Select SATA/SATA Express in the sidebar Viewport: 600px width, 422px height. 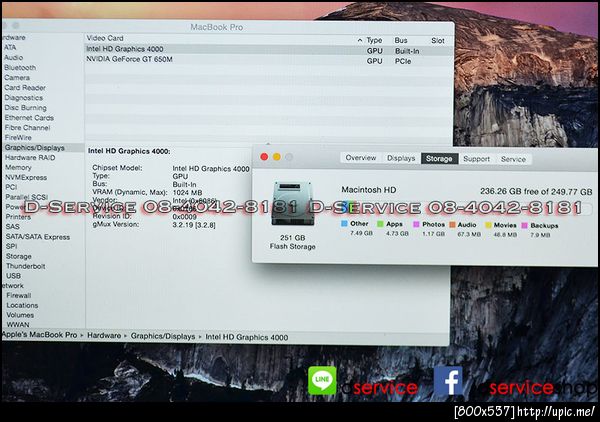[38, 237]
